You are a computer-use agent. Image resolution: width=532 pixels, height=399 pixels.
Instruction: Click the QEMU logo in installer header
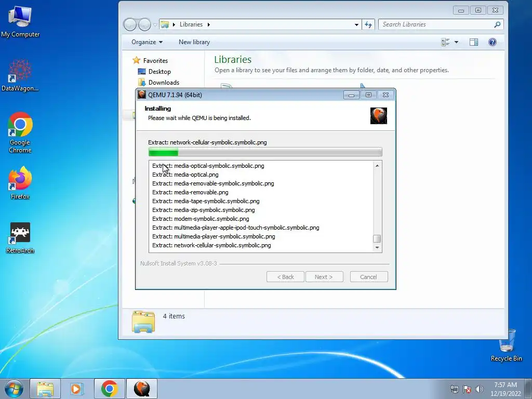[379, 116]
